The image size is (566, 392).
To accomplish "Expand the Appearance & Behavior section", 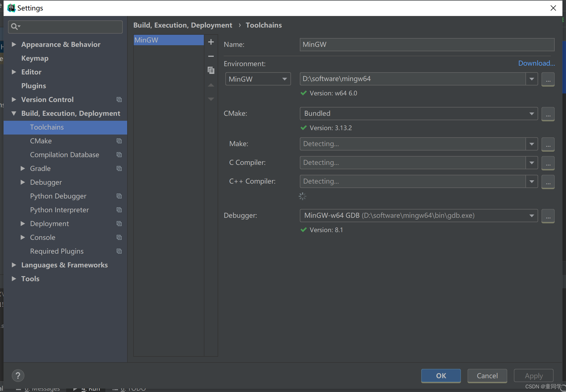I will pyautogui.click(x=14, y=44).
